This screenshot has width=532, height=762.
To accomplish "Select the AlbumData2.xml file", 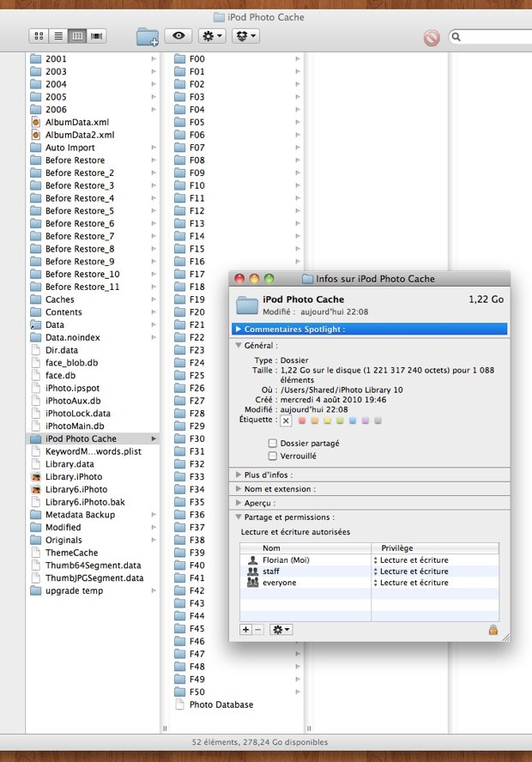I will coord(80,135).
